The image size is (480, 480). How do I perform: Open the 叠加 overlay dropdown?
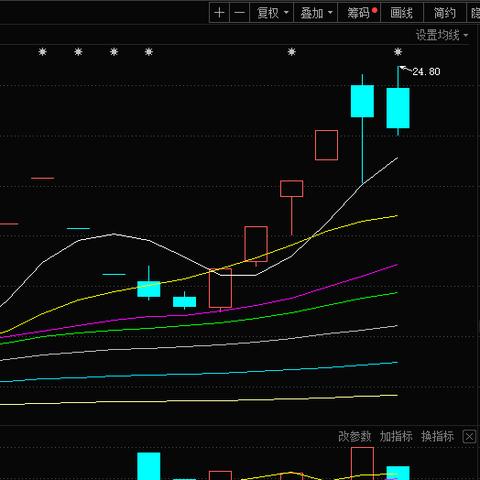pyautogui.click(x=316, y=13)
